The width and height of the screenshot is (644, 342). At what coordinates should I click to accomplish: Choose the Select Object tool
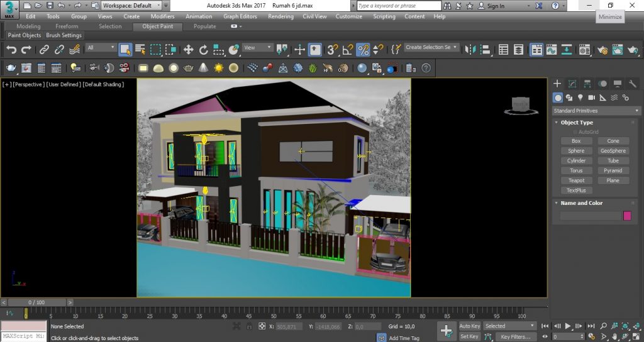pyautogui.click(x=125, y=50)
